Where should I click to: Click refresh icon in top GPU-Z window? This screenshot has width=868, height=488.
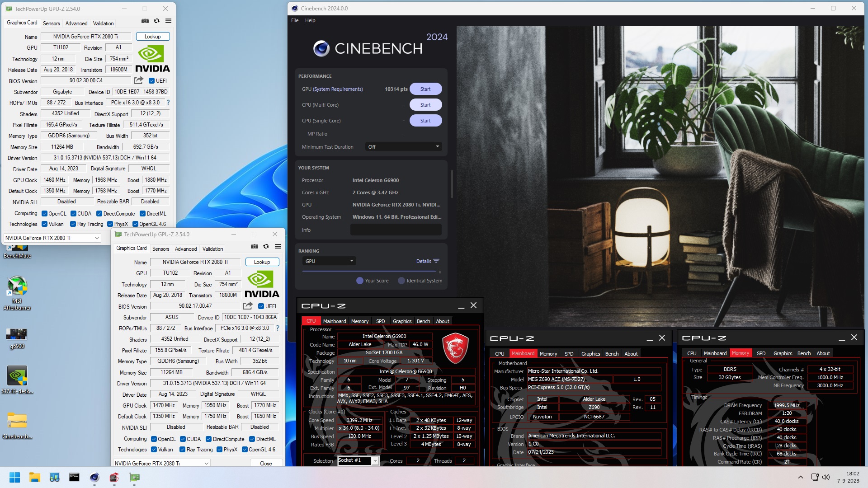click(156, 21)
